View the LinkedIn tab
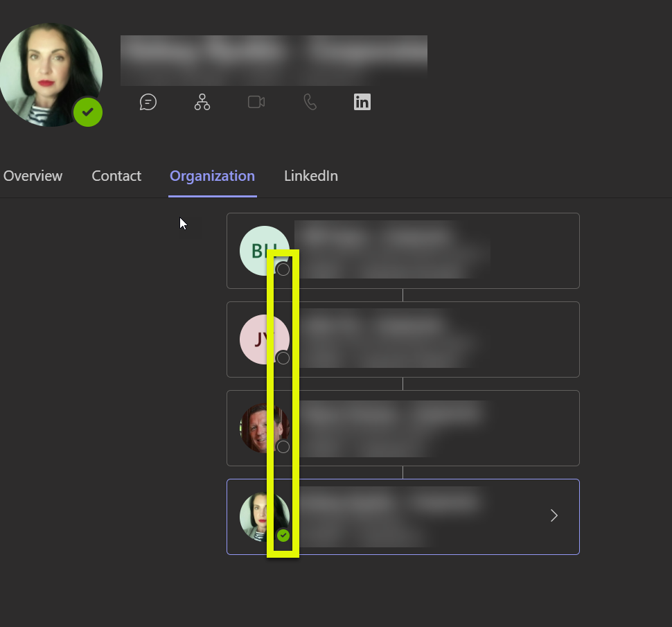This screenshot has width=672, height=627. 310,175
